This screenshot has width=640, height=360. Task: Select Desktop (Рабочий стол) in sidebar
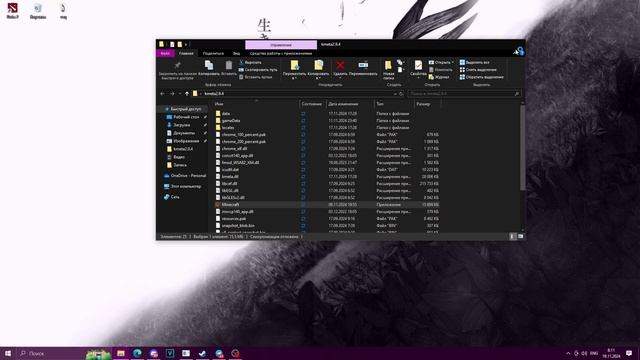pos(183,117)
